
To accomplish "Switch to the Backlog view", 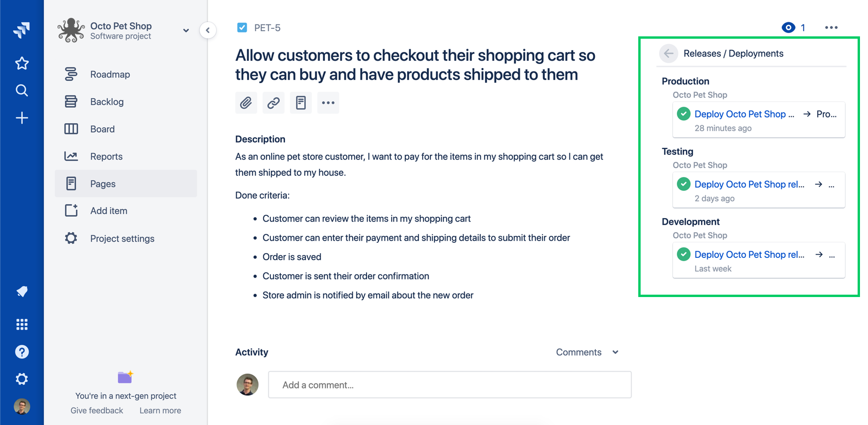I will 107,102.
